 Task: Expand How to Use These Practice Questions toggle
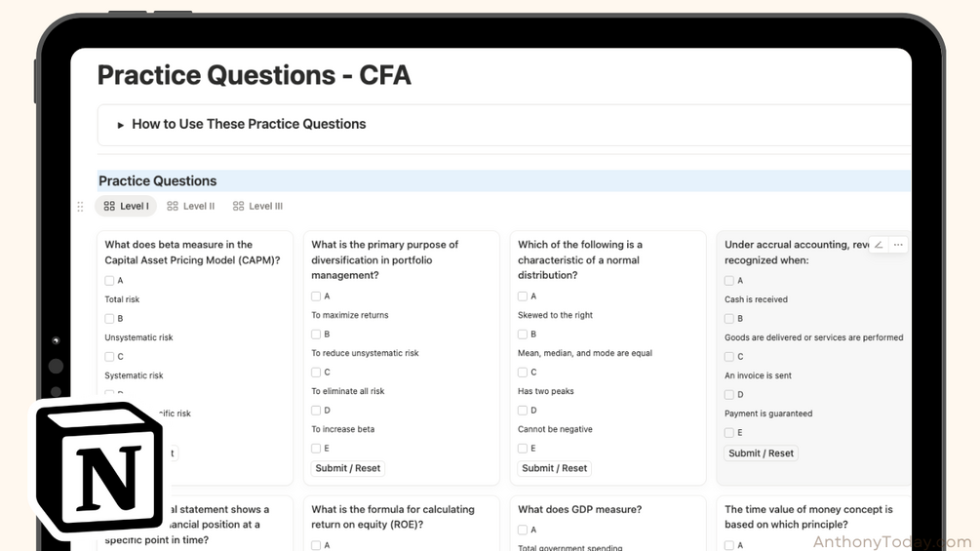click(121, 125)
